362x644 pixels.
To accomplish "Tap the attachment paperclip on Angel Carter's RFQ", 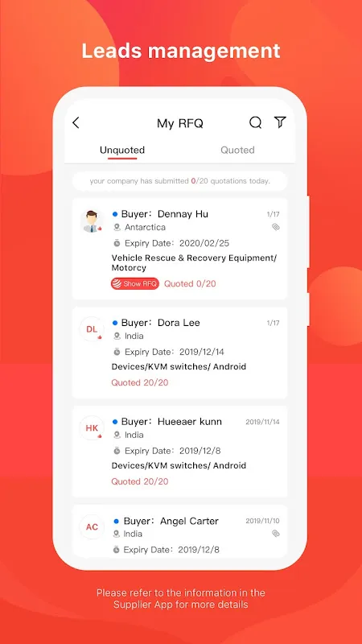I will click(276, 534).
